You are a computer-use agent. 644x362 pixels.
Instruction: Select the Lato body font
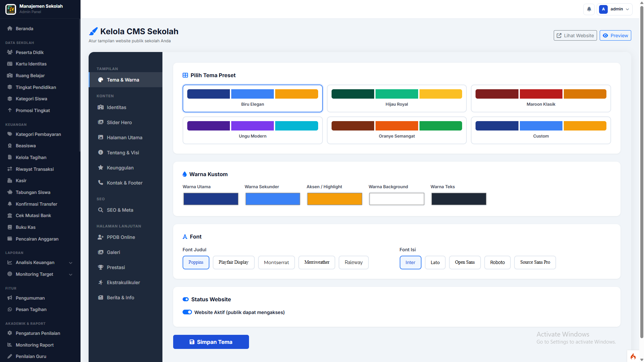coord(435,262)
